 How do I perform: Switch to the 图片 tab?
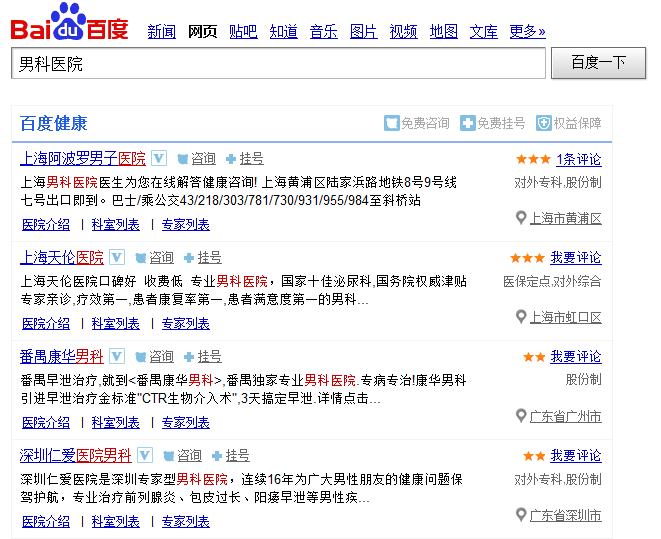[x=363, y=32]
